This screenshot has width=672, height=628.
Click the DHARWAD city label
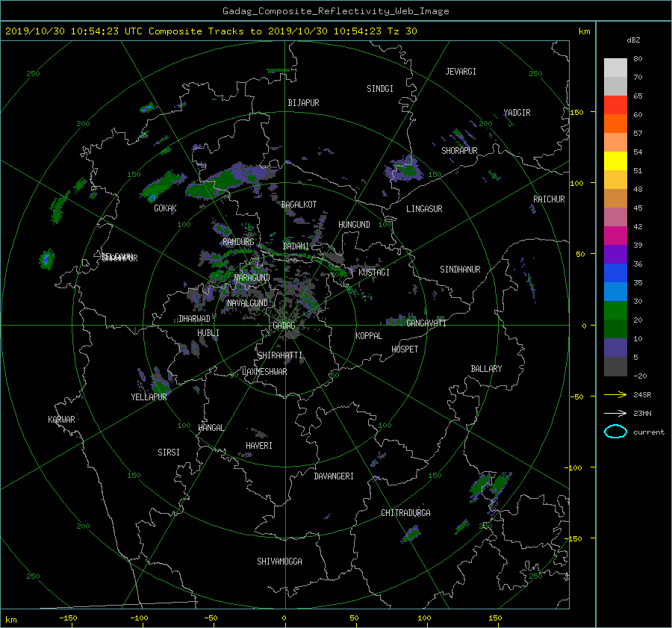(x=194, y=319)
